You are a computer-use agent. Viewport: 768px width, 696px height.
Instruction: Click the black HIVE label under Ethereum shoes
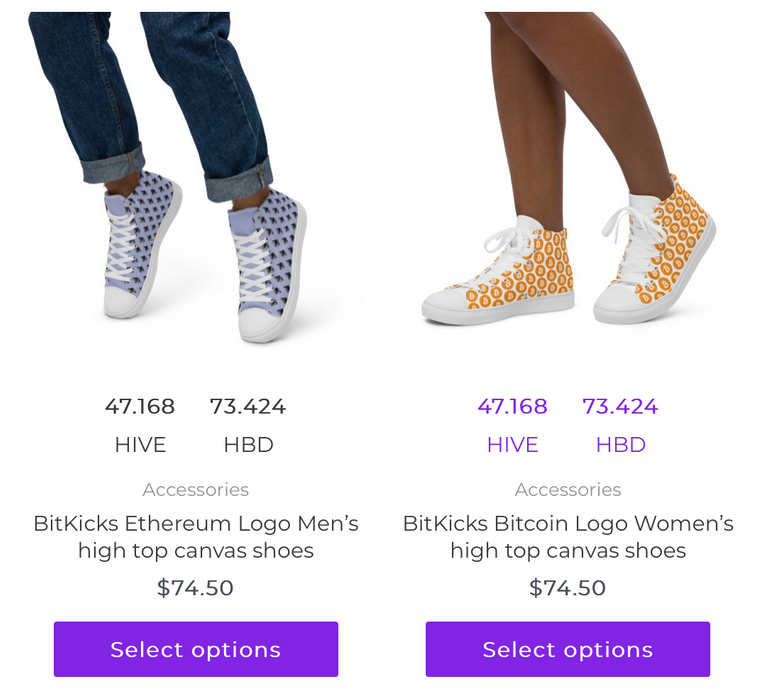(140, 445)
